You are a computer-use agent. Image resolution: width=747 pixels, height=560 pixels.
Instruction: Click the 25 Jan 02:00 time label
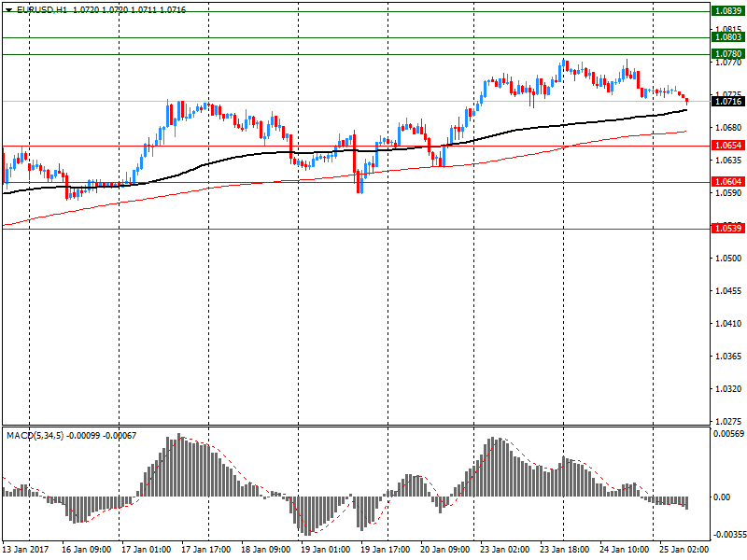click(684, 550)
